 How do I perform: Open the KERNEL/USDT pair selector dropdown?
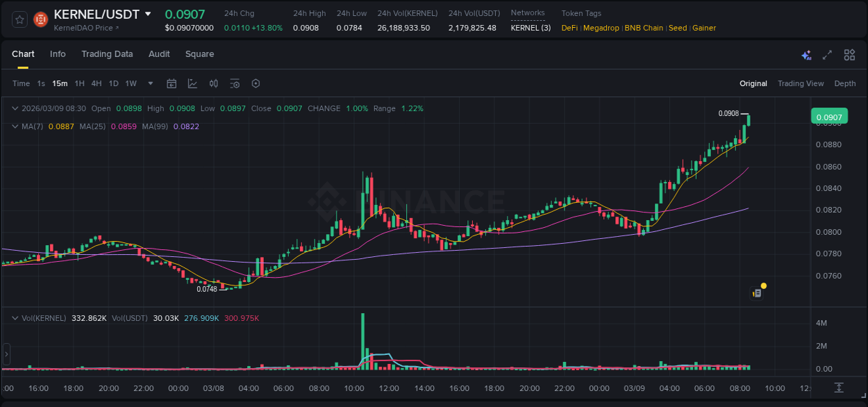click(148, 13)
